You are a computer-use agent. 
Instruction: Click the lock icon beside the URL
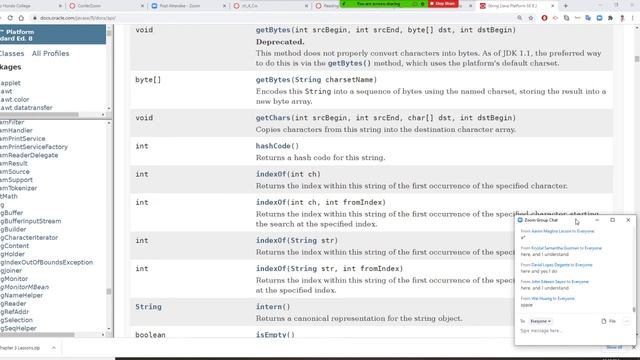(x=35, y=18)
